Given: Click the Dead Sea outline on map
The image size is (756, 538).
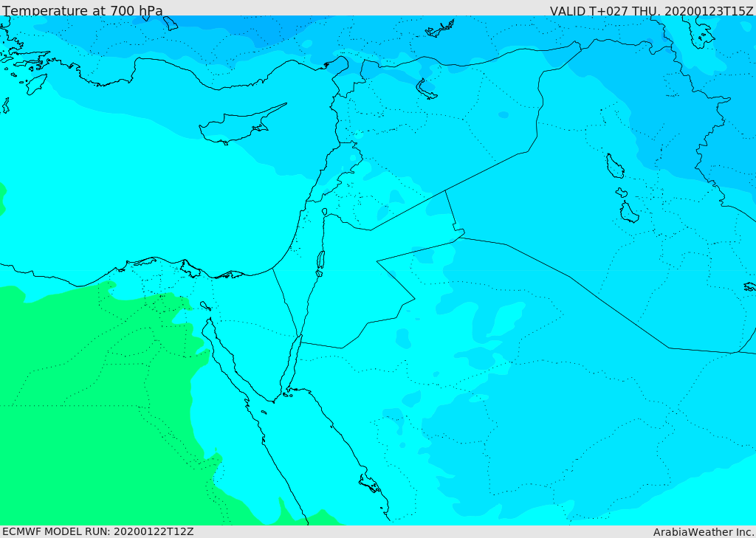Looking at the screenshot, I should point(320,263).
